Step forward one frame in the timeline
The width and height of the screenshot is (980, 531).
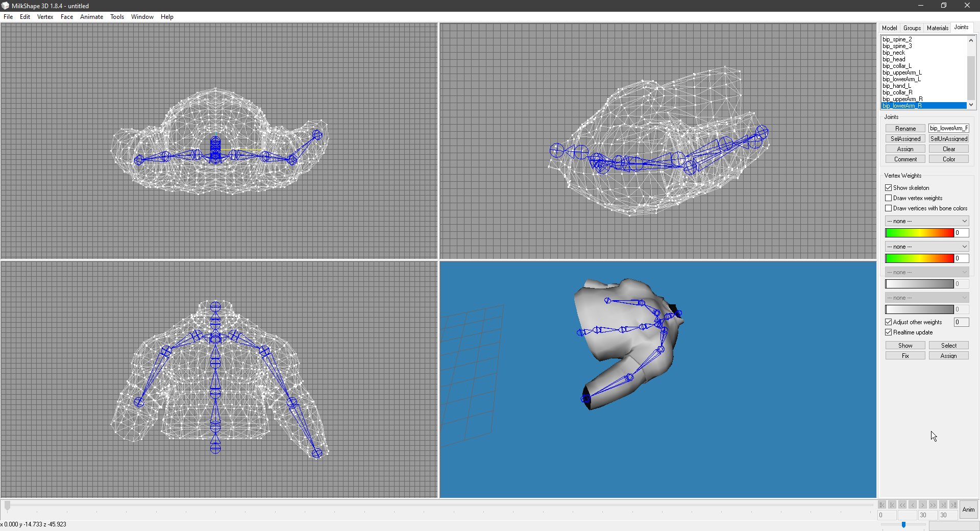click(923, 505)
